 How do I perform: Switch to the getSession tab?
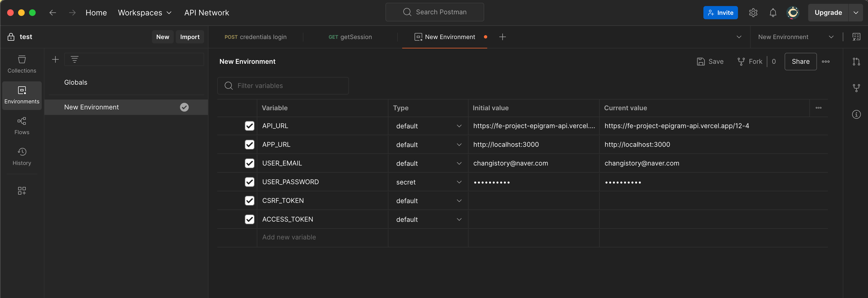pos(350,37)
